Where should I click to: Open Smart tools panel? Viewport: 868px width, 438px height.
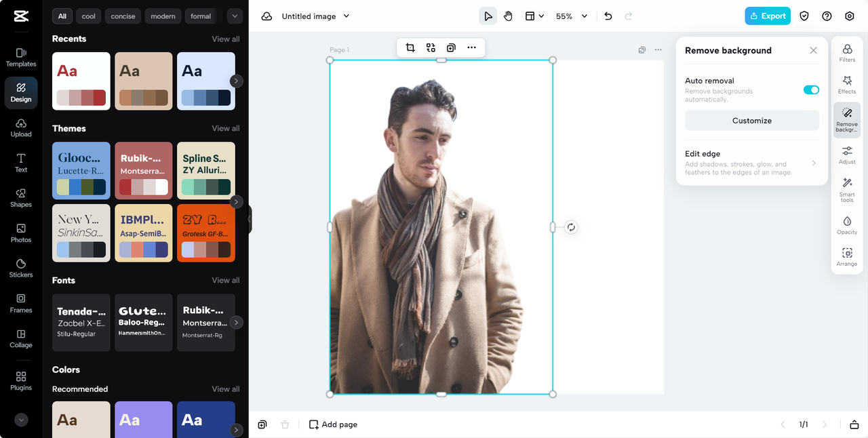point(847,190)
